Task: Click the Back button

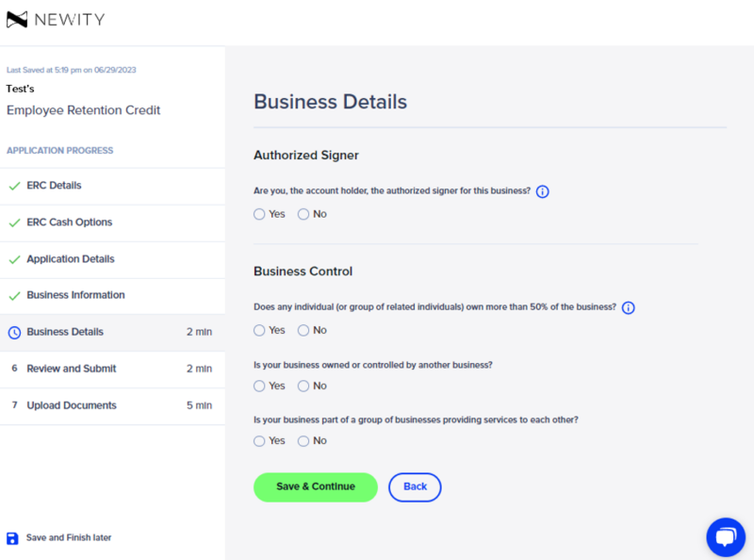Action: click(415, 486)
